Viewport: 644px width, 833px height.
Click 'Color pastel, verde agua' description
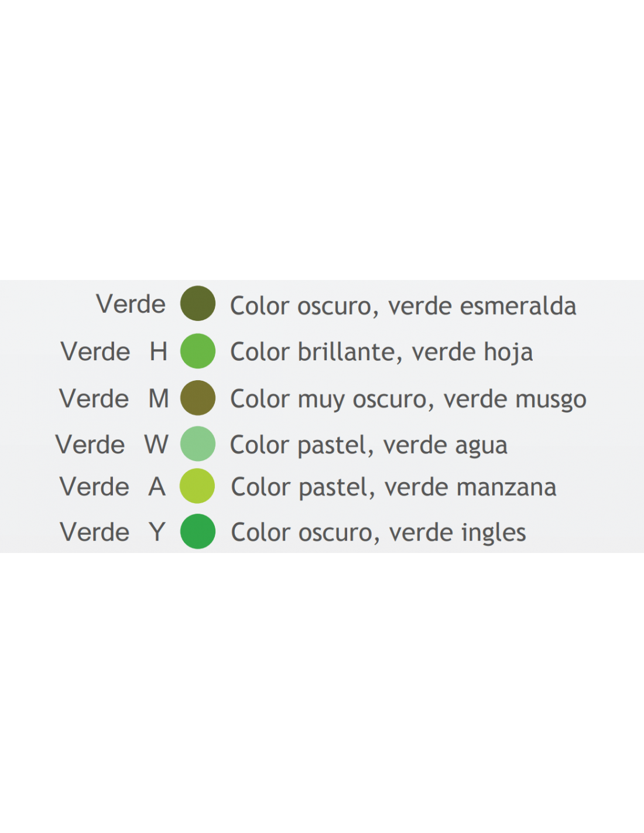[x=369, y=445]
